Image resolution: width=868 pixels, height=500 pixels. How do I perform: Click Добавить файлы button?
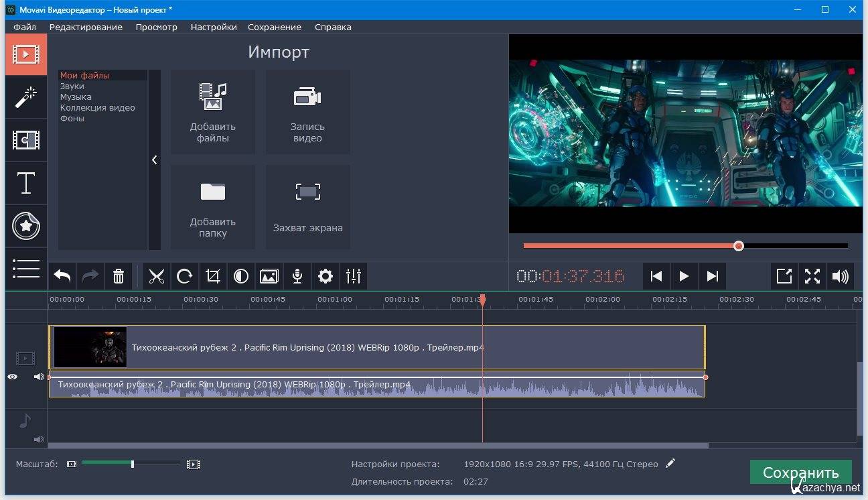pyautogui.click(x=213, y=112)
